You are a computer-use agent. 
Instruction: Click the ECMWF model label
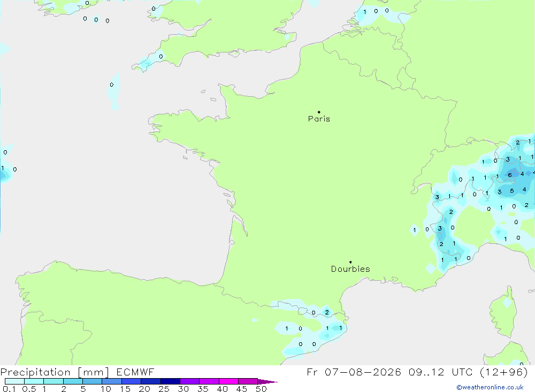135,372
